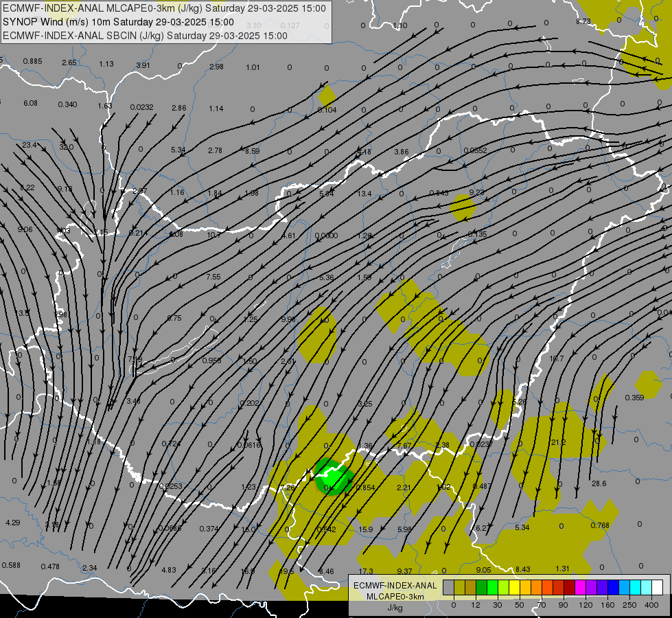Click the map value '8.59'

[x=253, y=151]
